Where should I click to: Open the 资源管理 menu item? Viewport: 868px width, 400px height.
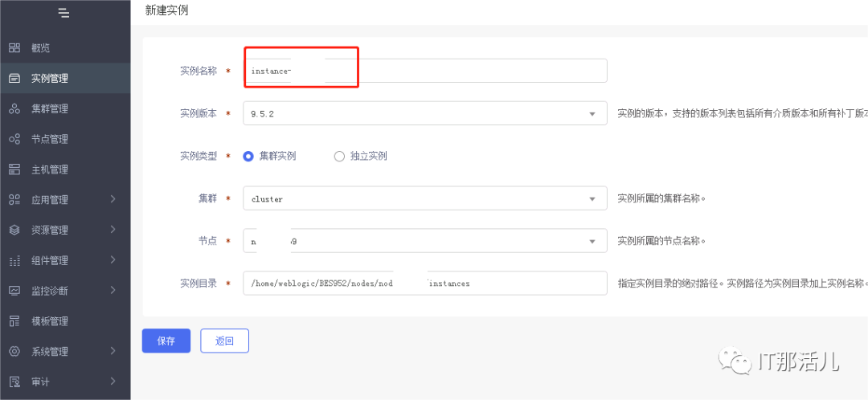click(50, 231)
